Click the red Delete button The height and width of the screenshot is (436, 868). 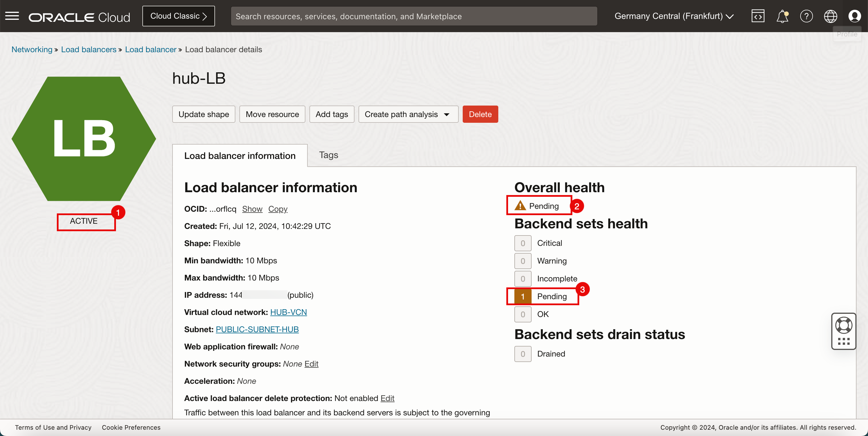(480, 114)
